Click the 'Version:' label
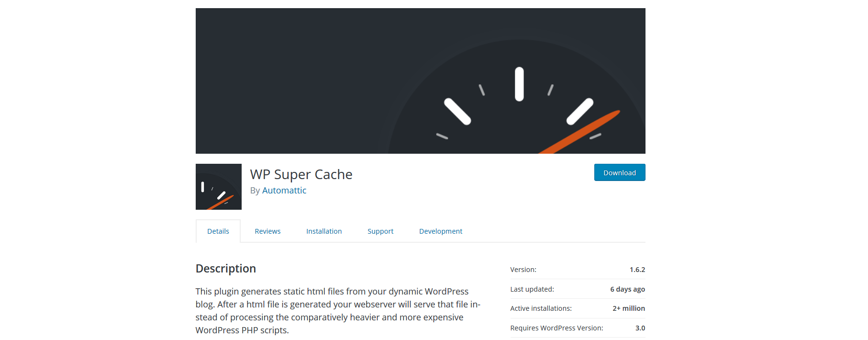The height and width of the screenshot is (340, 868). pyautogui.click(x=523, y=270)
